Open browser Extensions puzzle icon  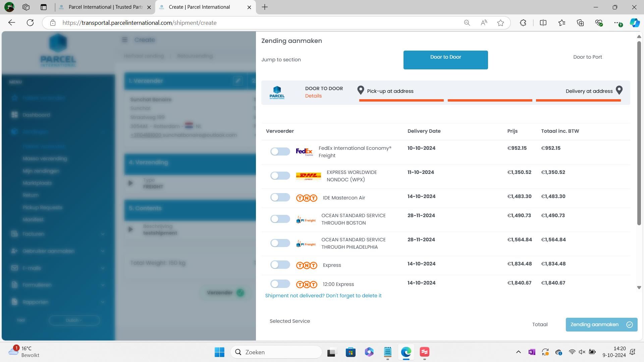pos(523,23)
